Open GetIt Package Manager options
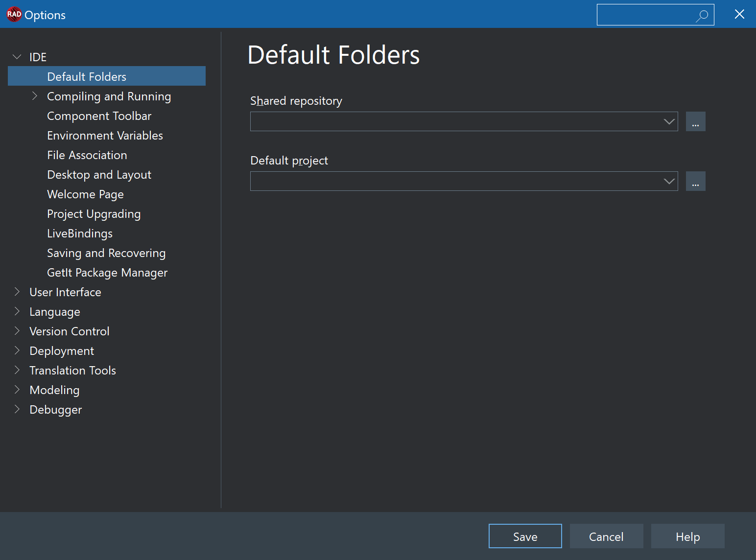756x560 pixels. pyautogui.click(x=107, y=273)
